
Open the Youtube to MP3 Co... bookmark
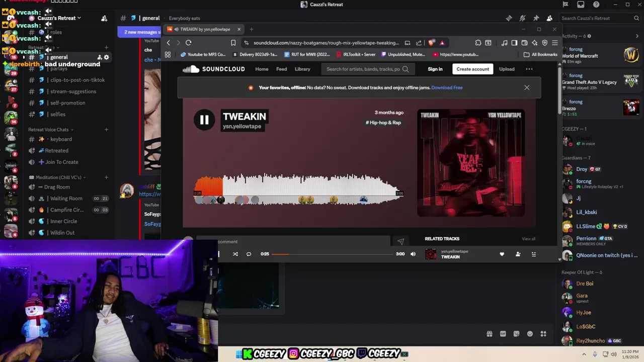point(203,54)
